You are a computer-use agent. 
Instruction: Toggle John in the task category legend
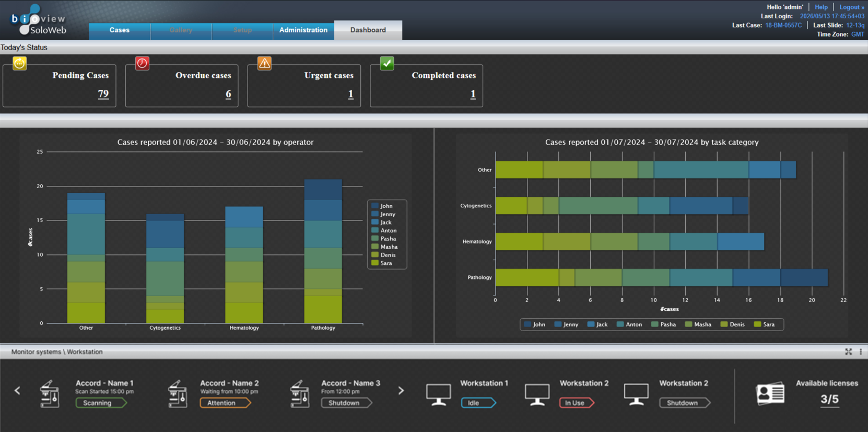pos(535,324)
